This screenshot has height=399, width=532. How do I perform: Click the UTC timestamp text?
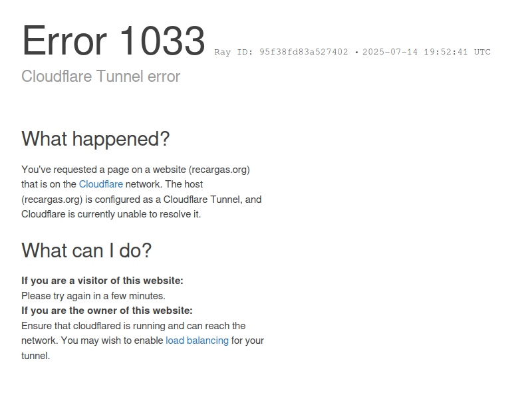[426, 52]
